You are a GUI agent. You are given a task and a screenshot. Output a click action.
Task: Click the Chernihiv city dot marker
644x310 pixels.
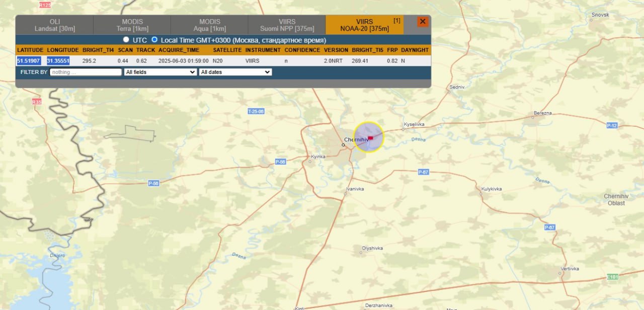343,145
